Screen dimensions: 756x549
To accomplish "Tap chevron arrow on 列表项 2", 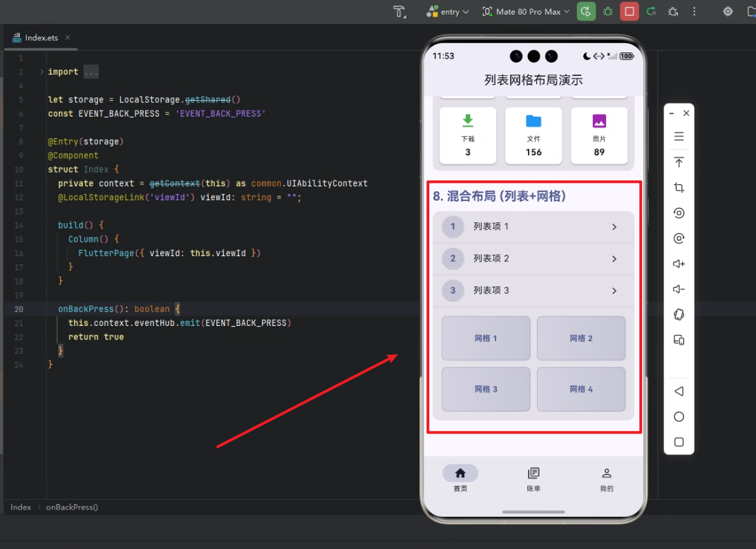I will (x=614, y=259).
